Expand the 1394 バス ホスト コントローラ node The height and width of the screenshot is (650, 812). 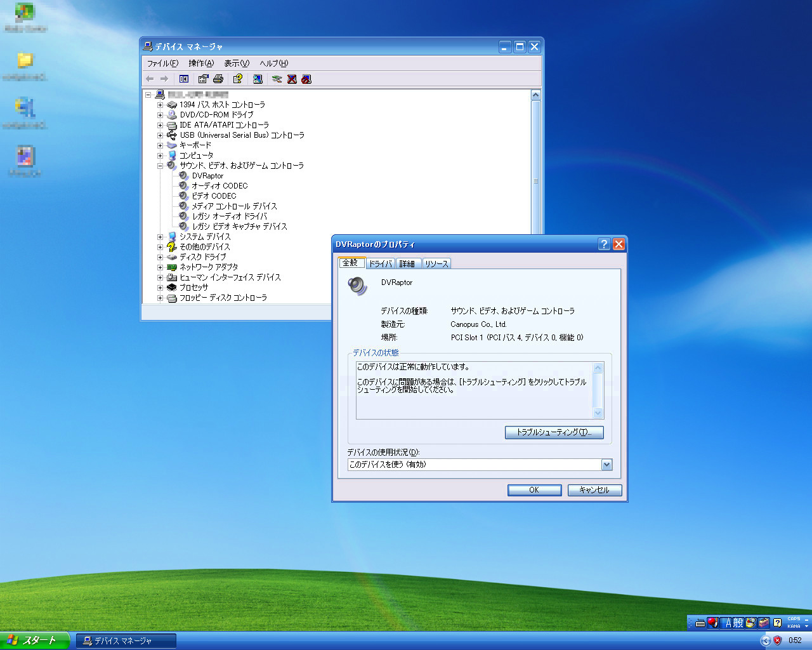click(x=160, y=105)
